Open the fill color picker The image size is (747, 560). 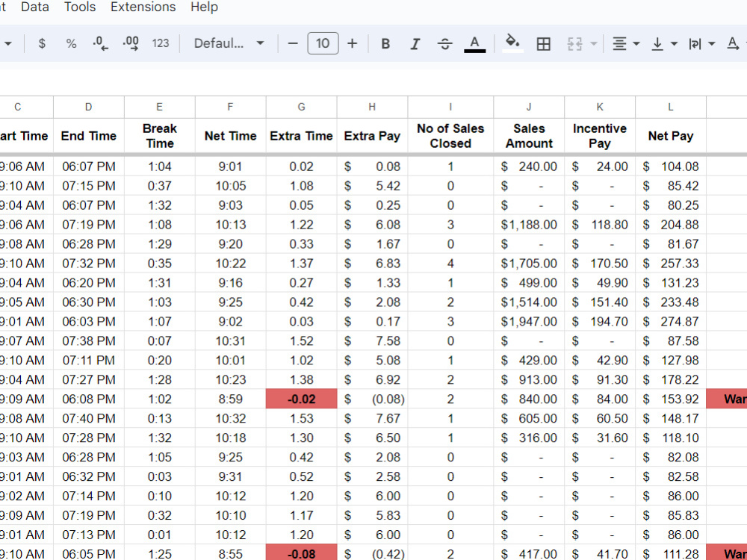(512, 43)
